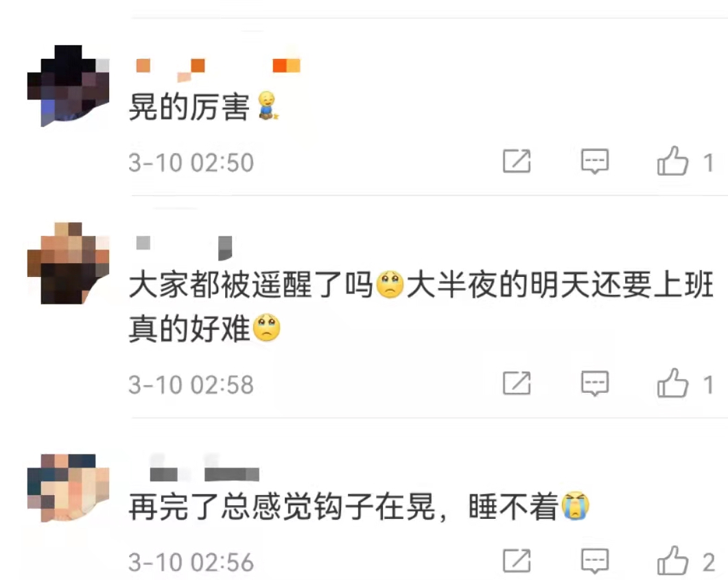This screenshot has width=728, height=580.
Task: Select the comment text '真的好难'
Action: click(189, 328)
